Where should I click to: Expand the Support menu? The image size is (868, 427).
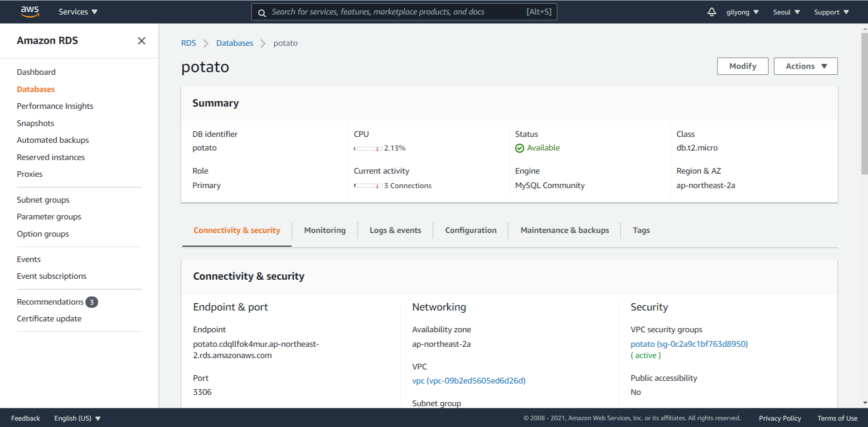[831, 12]
